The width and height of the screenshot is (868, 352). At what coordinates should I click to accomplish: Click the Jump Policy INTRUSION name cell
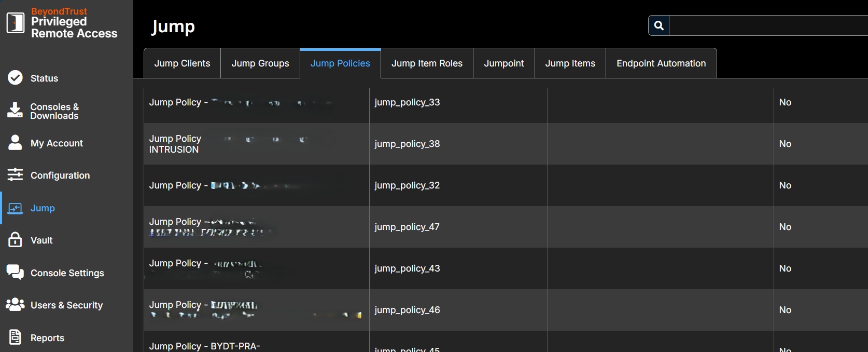(257, 144)
